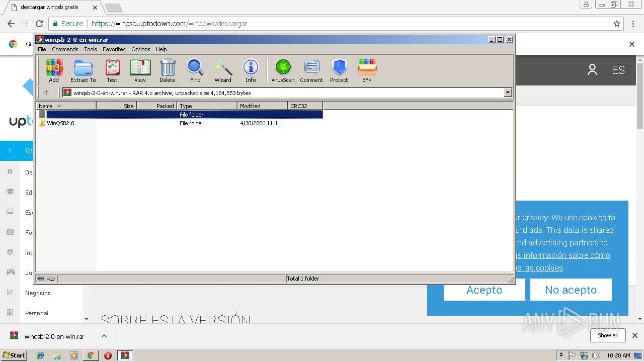
Task: Click the drive/key icon in WinRAR status bar
Action: pos(46,279)
